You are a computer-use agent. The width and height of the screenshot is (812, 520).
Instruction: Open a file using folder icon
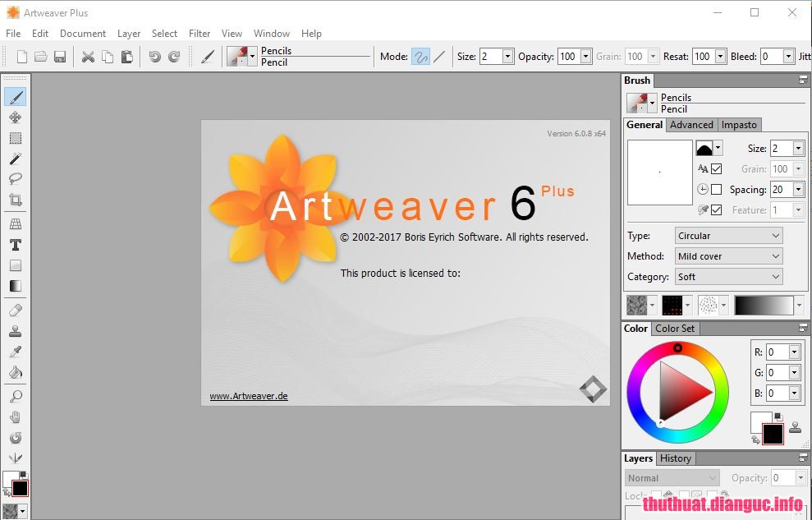coord(41,57)
